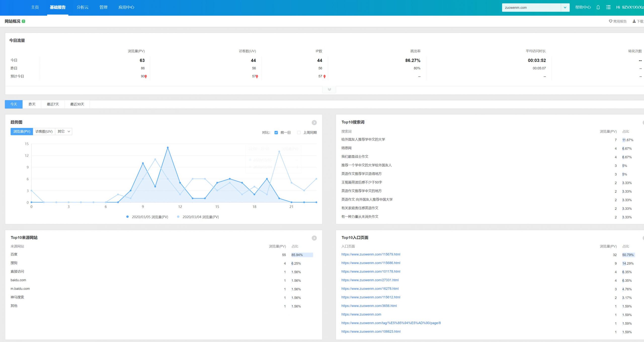644x342 pixels.
Task: Click the 百度 source row
Action: tap(164, 255)
